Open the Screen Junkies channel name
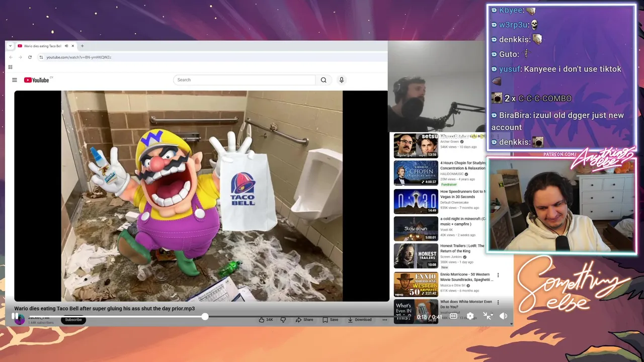Viewport: 644px width, 362px height. tap(451, 257)
